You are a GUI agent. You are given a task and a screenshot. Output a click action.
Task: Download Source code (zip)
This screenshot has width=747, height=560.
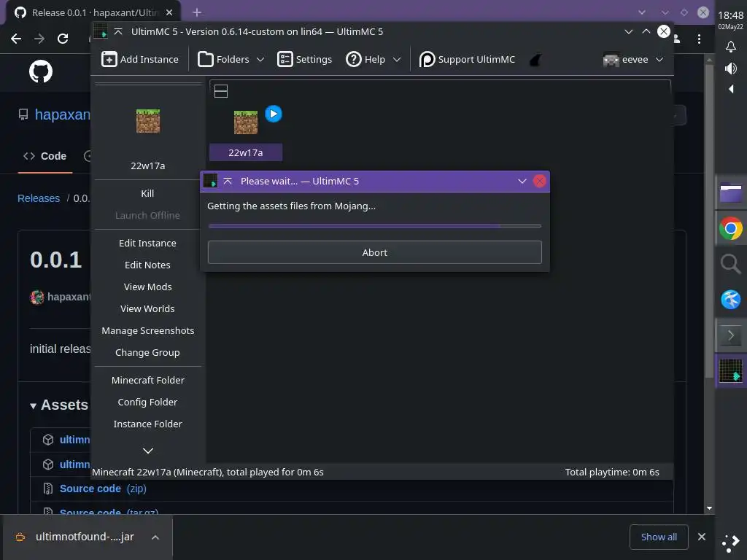click(103, 489)
